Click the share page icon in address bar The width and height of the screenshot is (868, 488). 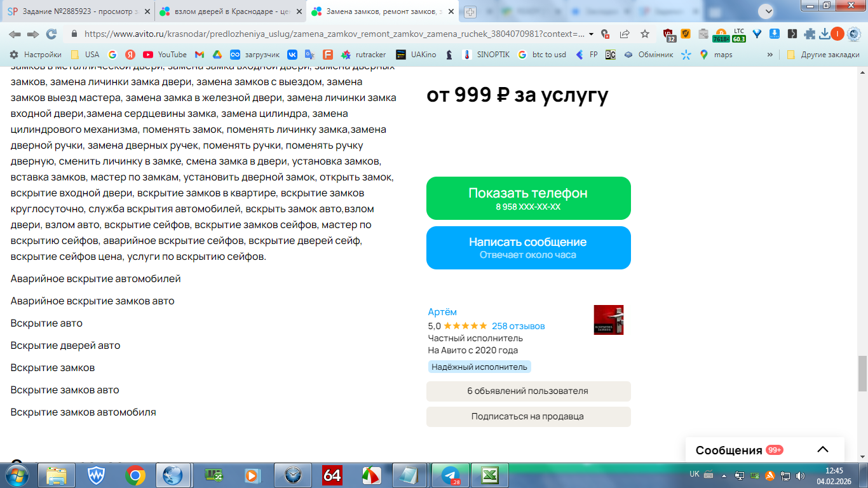(625, 34)
